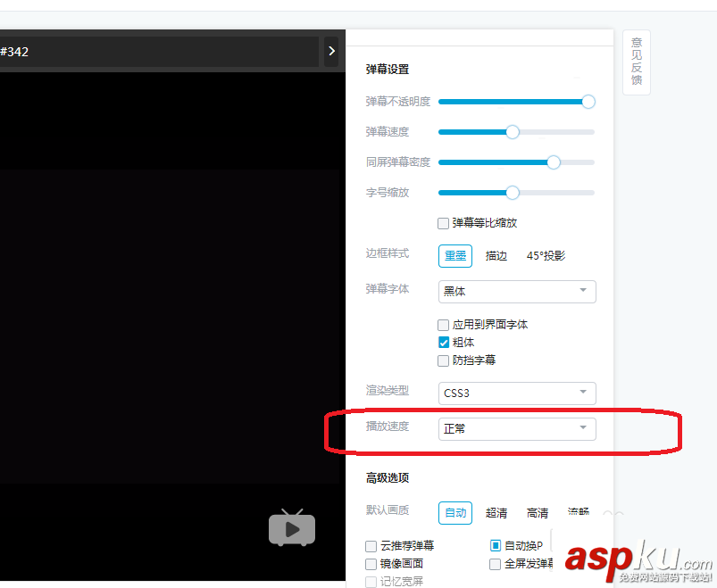Toggle 镜像画面 mirror mode
The width and height of the screenshot is (717, 588).
tap(371, 563)
